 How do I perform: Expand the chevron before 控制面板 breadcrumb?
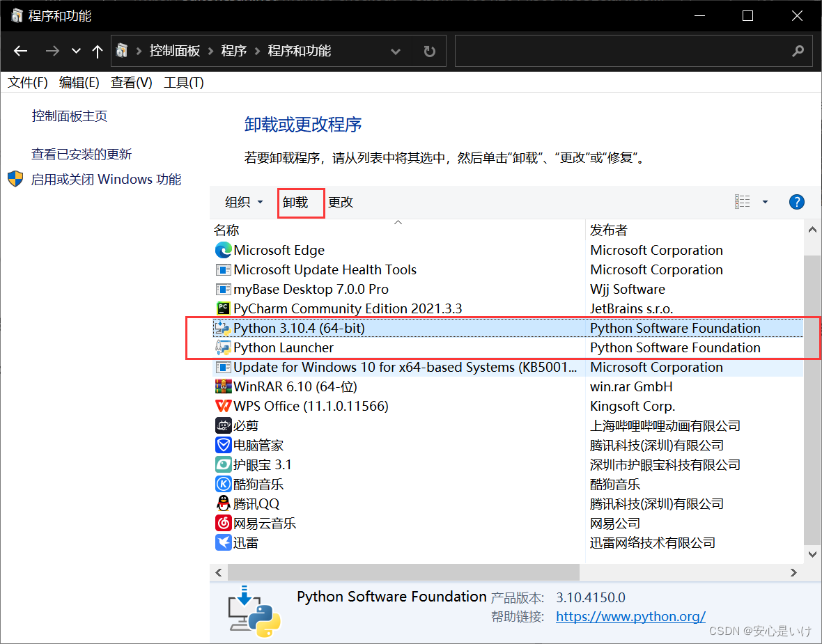coord(139,51)
